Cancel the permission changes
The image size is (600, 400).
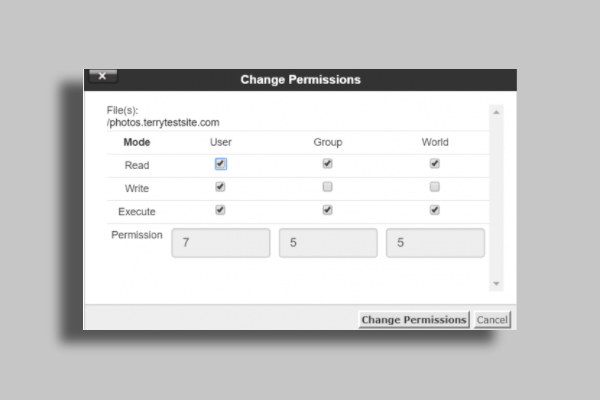point(492,320)
